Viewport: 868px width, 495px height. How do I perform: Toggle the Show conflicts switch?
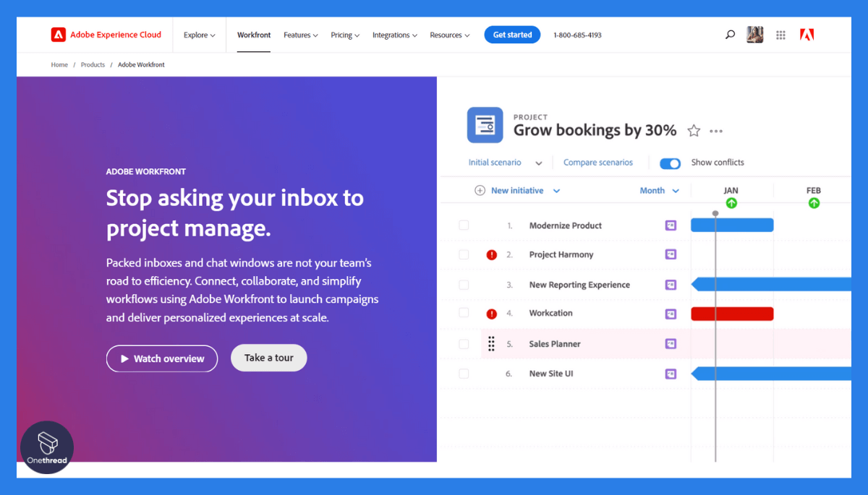click(670, 163)
